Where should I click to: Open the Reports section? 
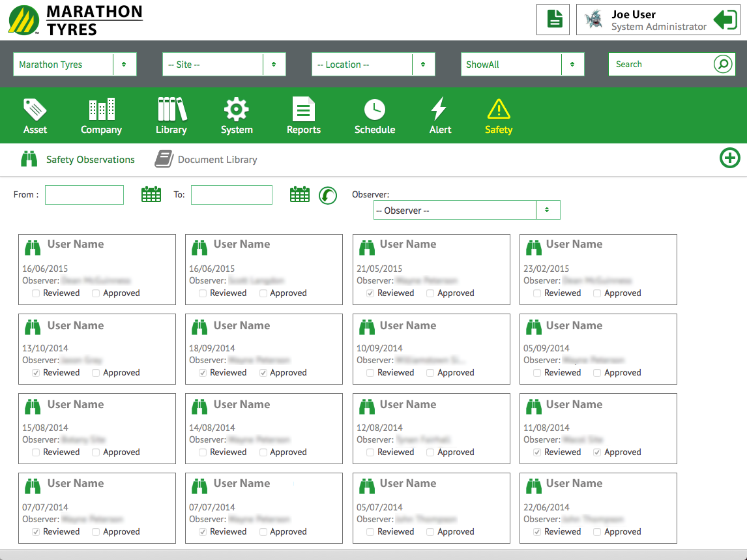303,116
